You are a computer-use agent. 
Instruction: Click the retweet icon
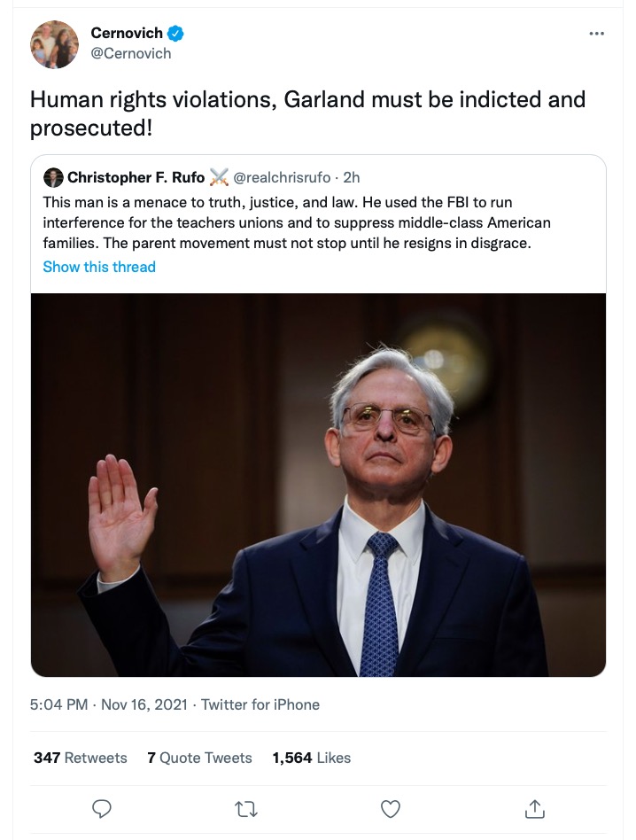(x=245, y=809)
